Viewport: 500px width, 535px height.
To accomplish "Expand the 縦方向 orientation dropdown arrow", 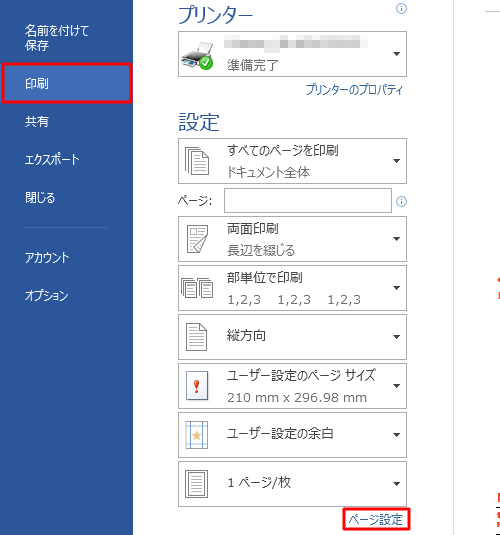I will click(x=397, y=337).
